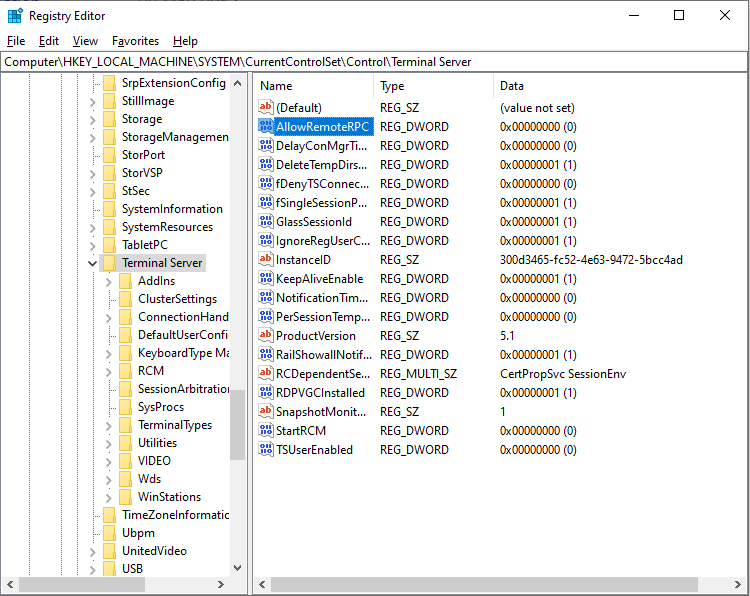Click the ab icon next to ProductVersion

pos(265,336)
